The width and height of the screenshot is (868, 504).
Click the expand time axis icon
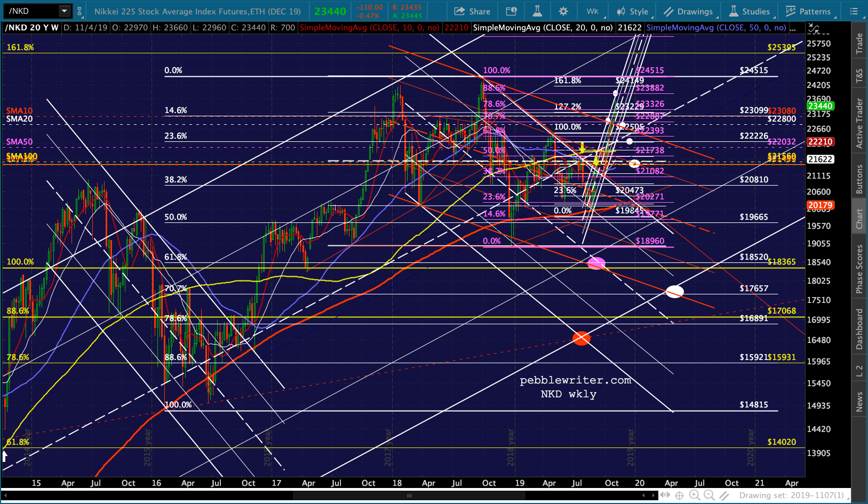click(x=665, y=495)
